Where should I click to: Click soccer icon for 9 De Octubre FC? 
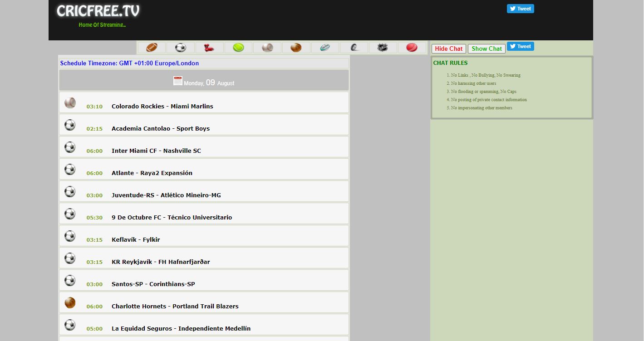click(70, 214)
